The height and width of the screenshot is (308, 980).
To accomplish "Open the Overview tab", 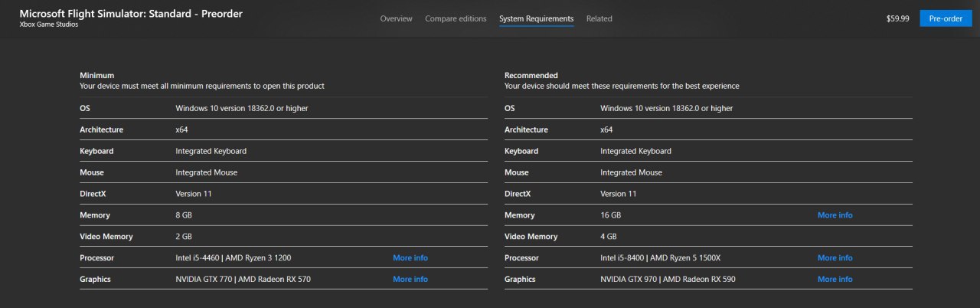I will [396, 18].
